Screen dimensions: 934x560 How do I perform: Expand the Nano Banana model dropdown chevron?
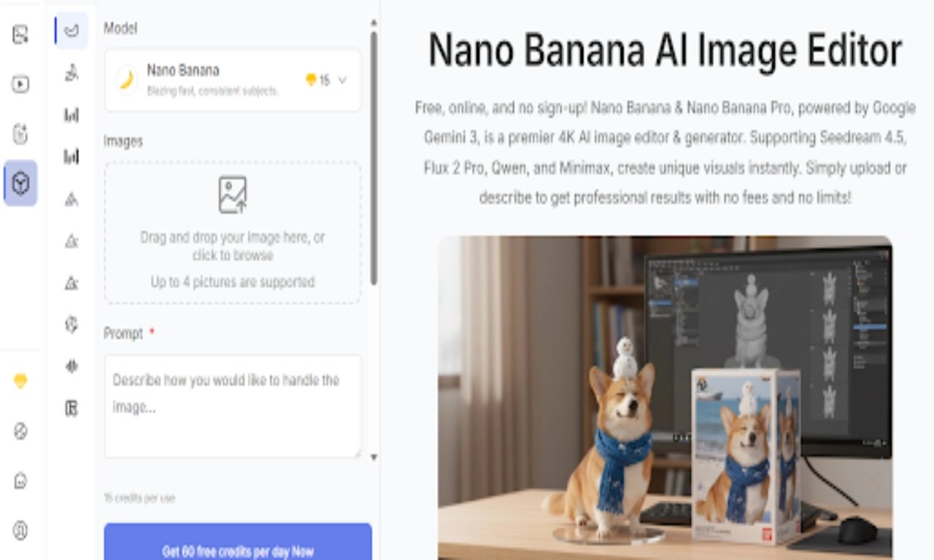coord(342,80)
